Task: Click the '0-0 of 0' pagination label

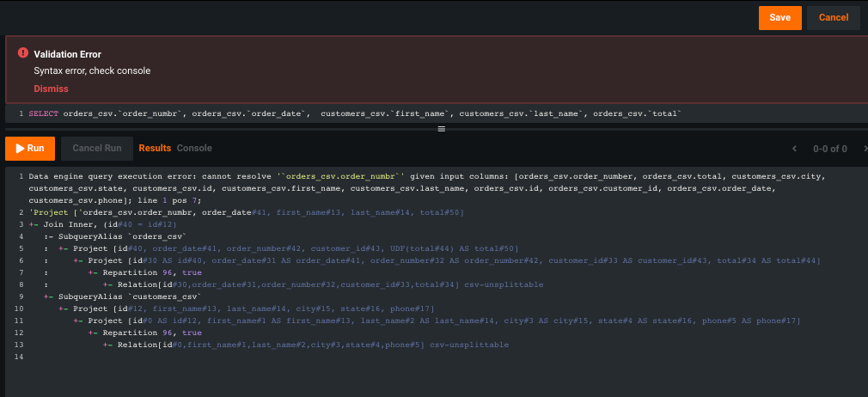Action: pyautogui.click(x=829, y=149)
